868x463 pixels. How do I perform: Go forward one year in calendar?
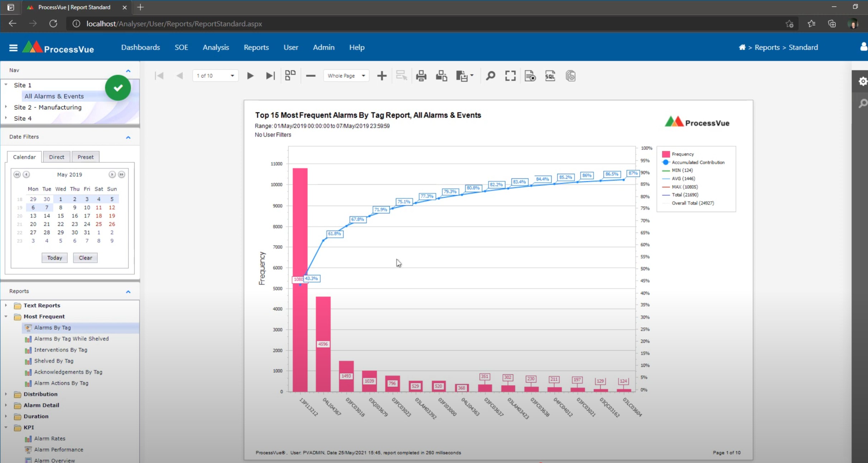[121, 175]
